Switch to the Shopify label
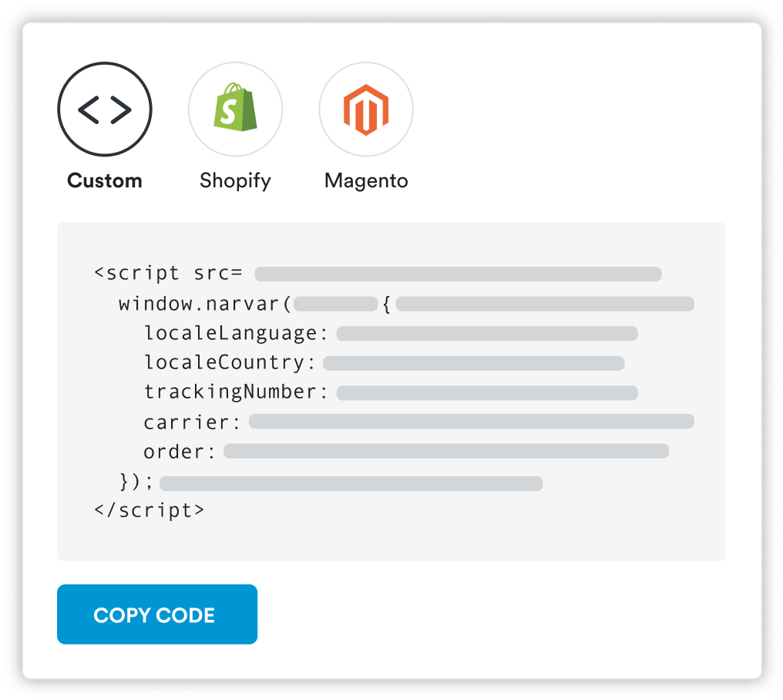 (x=235, y=181)
